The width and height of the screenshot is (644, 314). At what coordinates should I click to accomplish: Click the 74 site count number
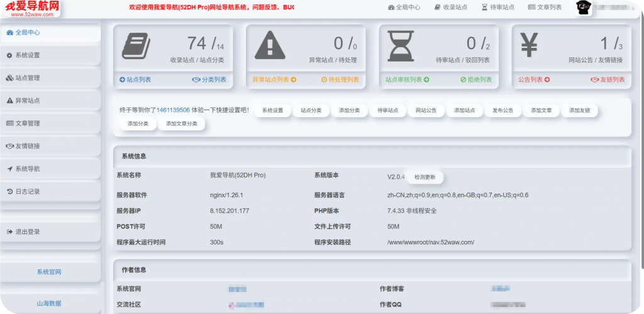point(197,43)
